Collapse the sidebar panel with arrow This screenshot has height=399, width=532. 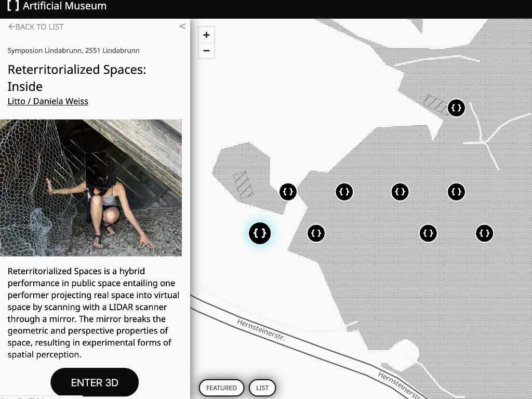coord(182,26)
